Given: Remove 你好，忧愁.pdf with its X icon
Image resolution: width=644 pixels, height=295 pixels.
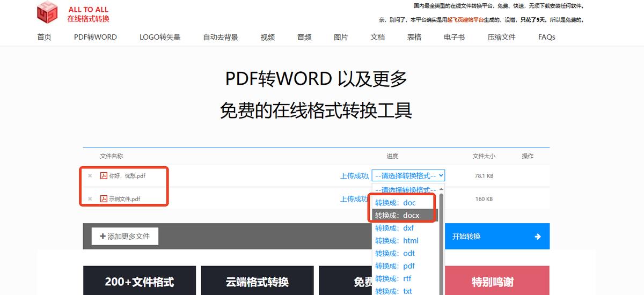Looking at the screenshot, I should [x=90, y=176].
